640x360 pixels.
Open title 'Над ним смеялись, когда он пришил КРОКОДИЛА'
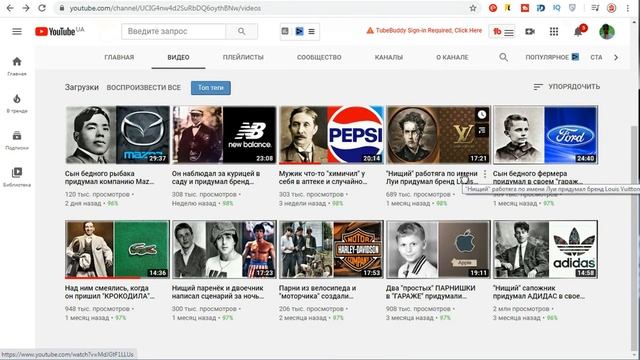click(109, 292)
